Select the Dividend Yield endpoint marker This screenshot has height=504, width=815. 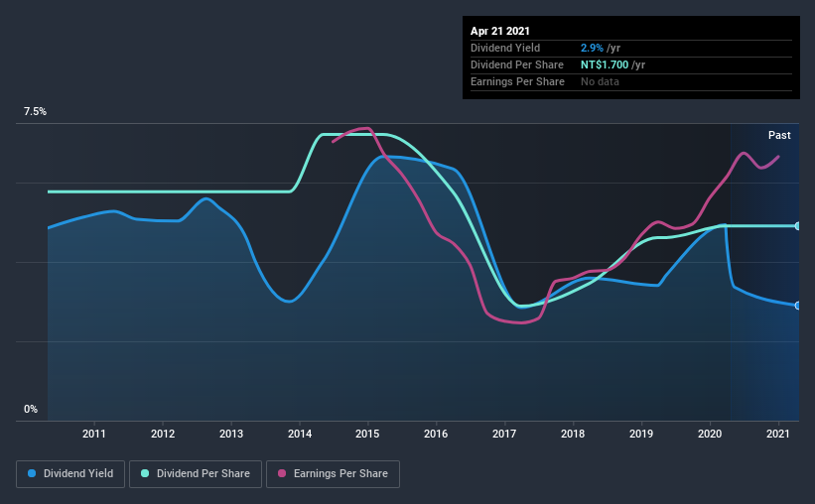coord(797,306)
